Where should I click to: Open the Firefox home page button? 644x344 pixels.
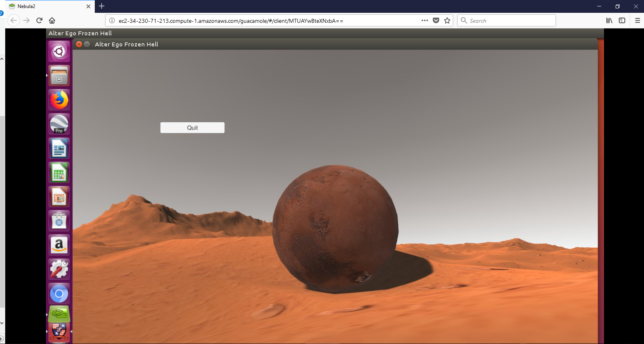coord(52,20)
